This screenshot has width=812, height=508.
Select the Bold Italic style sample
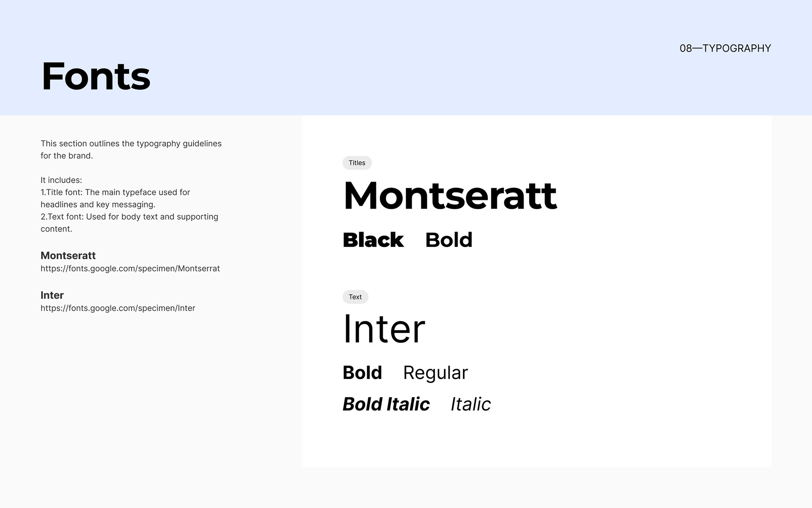click(386, 404)
